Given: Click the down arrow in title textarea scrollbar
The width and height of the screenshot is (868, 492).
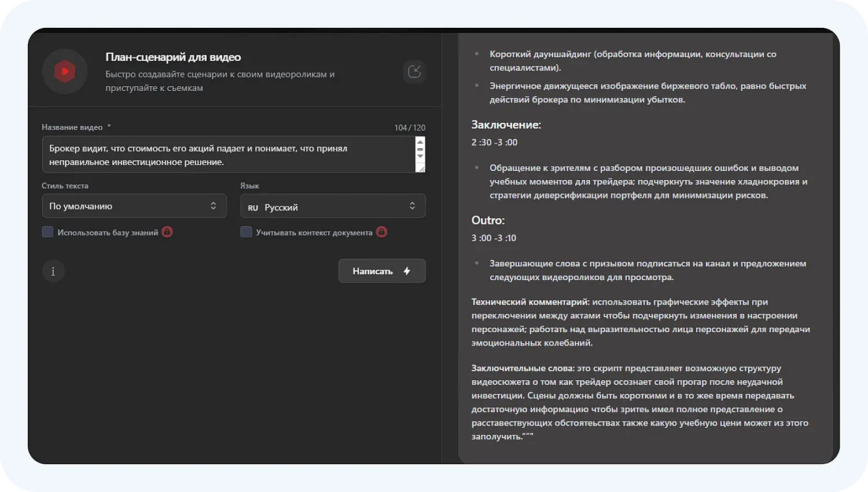Looking at the screenshot, I should point(420,156).
